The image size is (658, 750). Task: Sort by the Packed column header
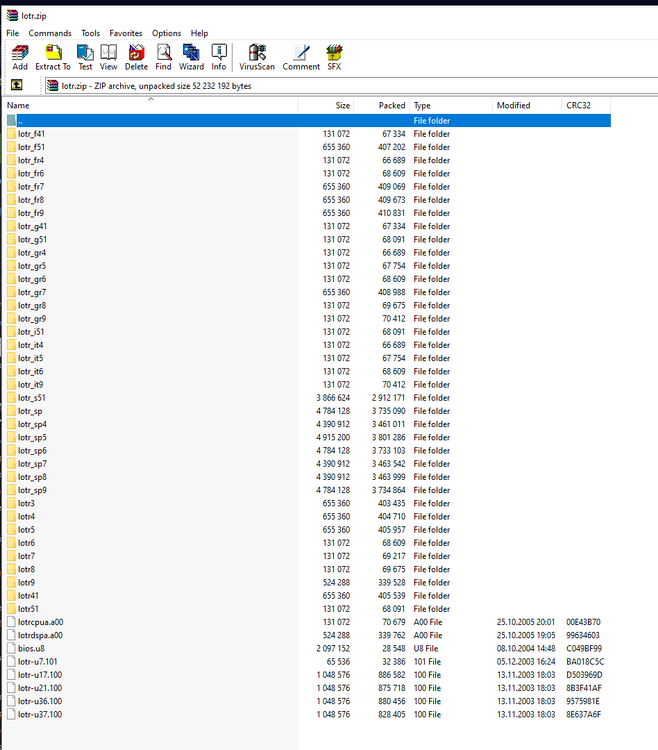[x=382, y=105]
